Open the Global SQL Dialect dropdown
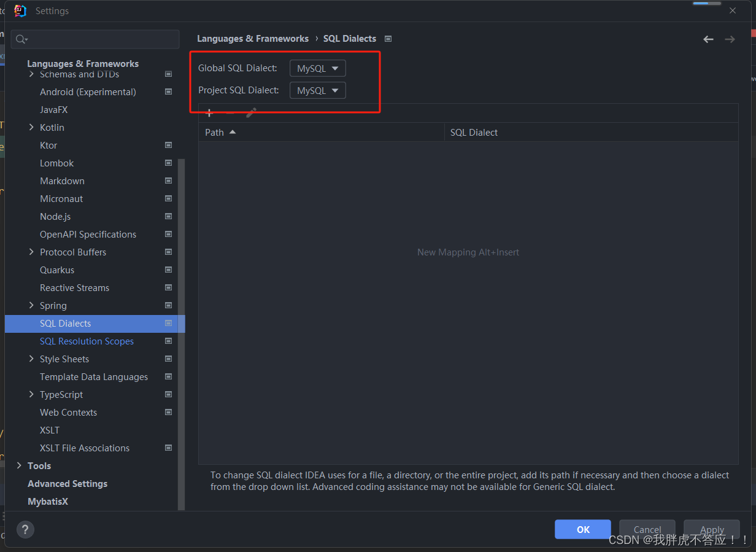Screen dimensions: 756x552 tap(317, 68)
